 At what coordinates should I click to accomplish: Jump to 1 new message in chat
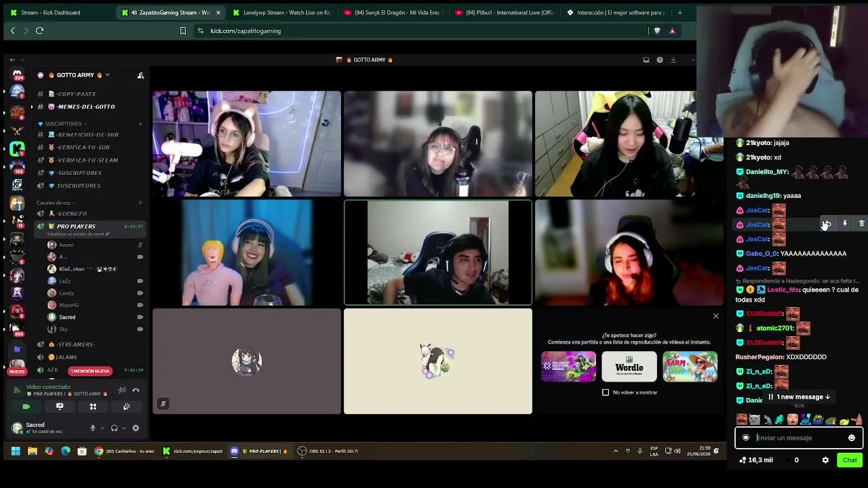(799, 397)
